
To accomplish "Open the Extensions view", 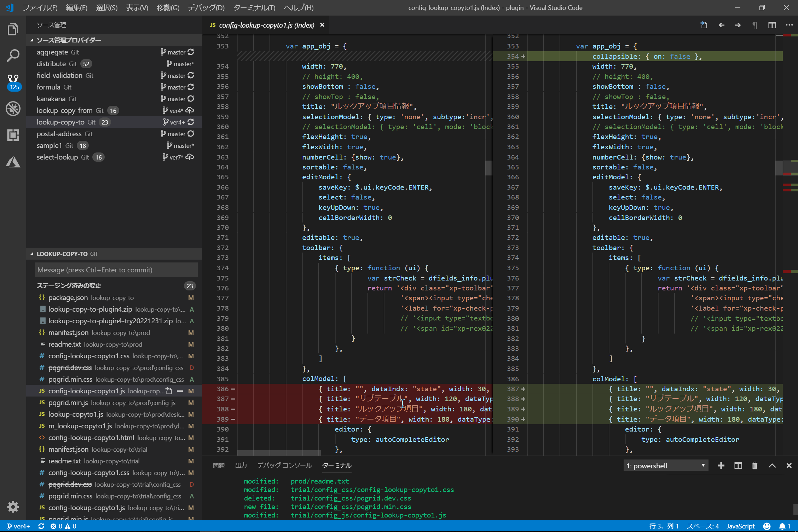I will pos(13,135).
